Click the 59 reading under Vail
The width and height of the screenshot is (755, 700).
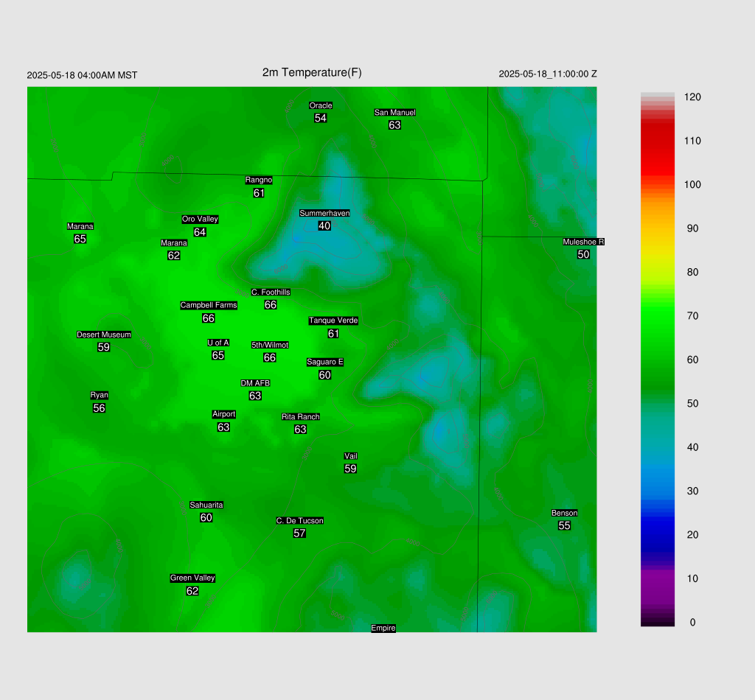coord(350,469)
